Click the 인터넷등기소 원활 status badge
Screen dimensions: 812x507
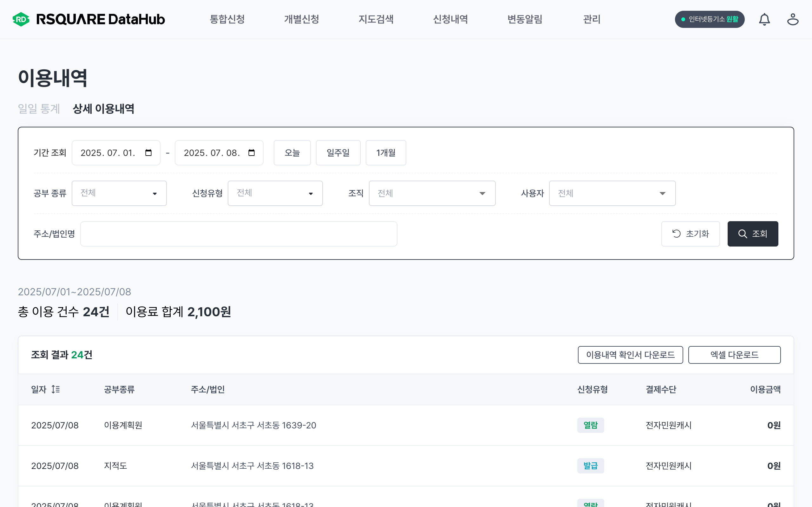tap(709, 19)
